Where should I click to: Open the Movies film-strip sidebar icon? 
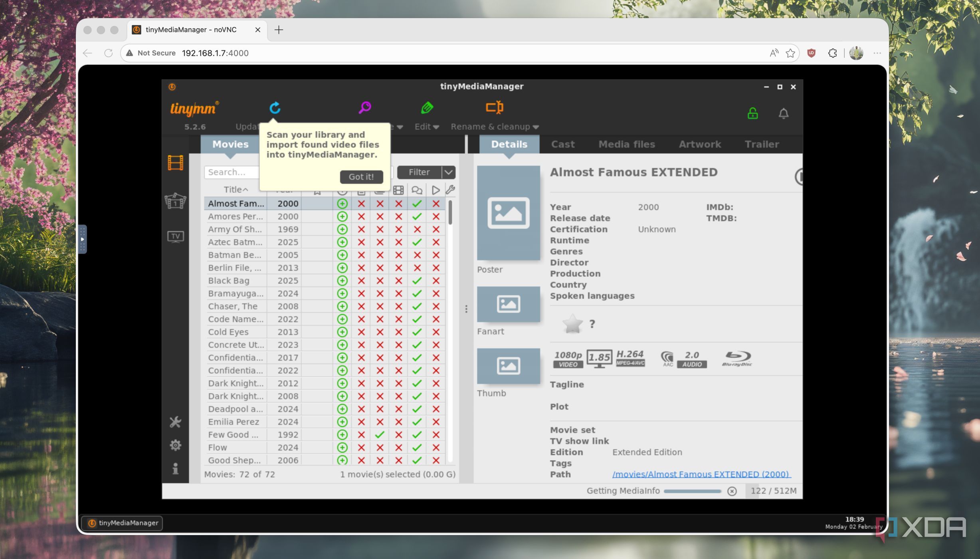click(175, 163)
